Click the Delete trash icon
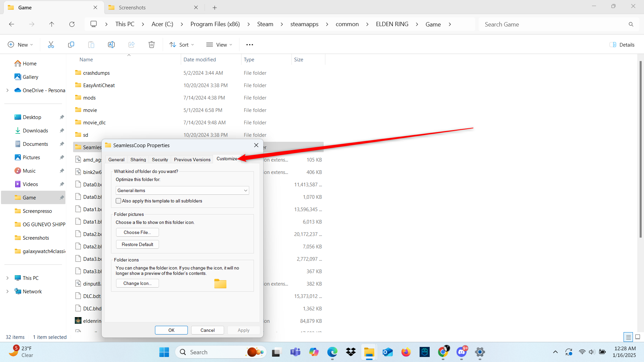Screen dimensions: 644x362 click(152, 45)
